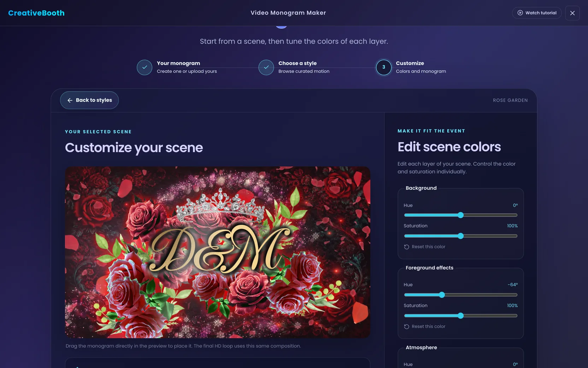This screenshot has width=588, height=368.
Task: Reset this color for Foreground effects
Action: [x=425, y=326]
